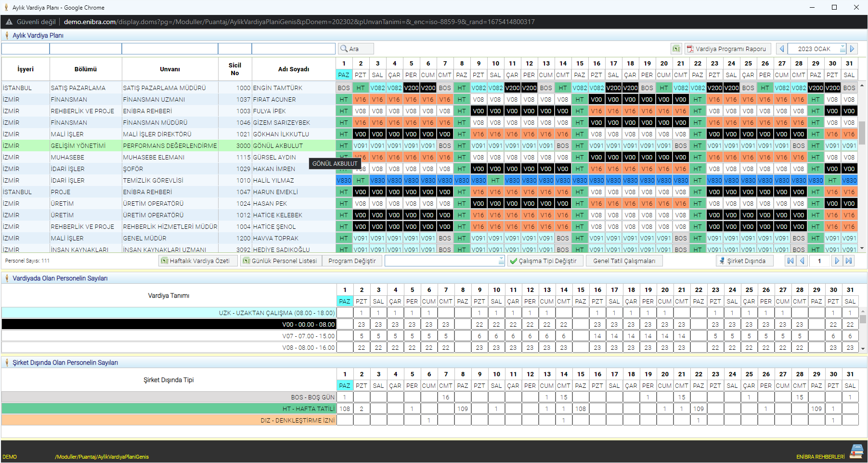The width and height of the screenshot is (868, 463).
Task: Click the Excel export icon
Action: click(x=676, y=49)
